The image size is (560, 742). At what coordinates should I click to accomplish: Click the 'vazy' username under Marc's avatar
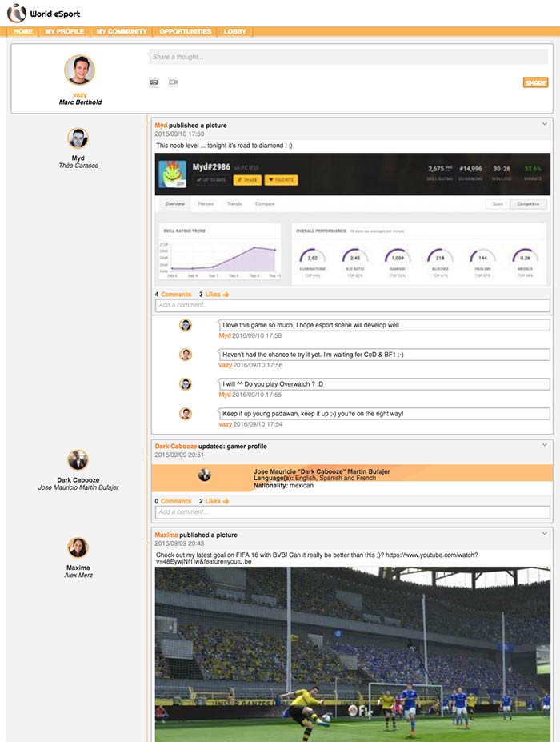coord(80,95)
